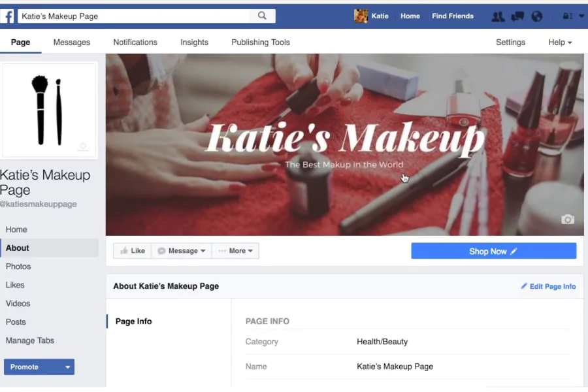This screenshot has width=588, height=392.
Task: Open the friend requests icon
Action: [x=498, y=16]
